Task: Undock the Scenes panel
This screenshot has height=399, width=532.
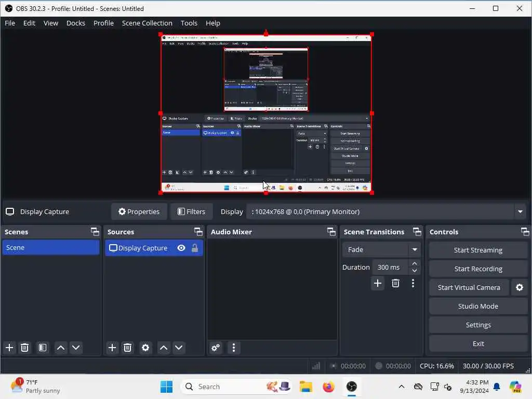Action: click(95, 232)
